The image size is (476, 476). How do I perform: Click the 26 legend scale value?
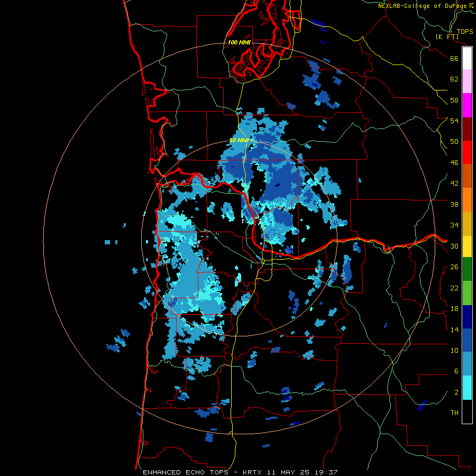coord(454,267)
